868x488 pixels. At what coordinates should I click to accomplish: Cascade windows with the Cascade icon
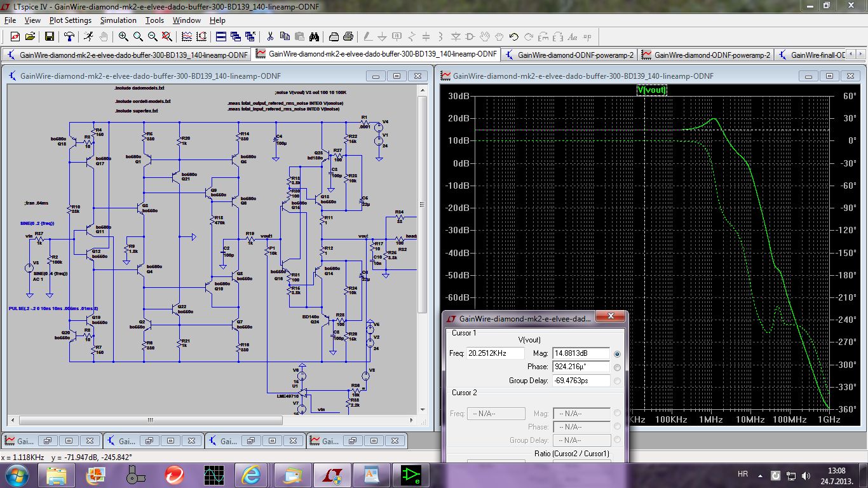(x=236, y=36)
